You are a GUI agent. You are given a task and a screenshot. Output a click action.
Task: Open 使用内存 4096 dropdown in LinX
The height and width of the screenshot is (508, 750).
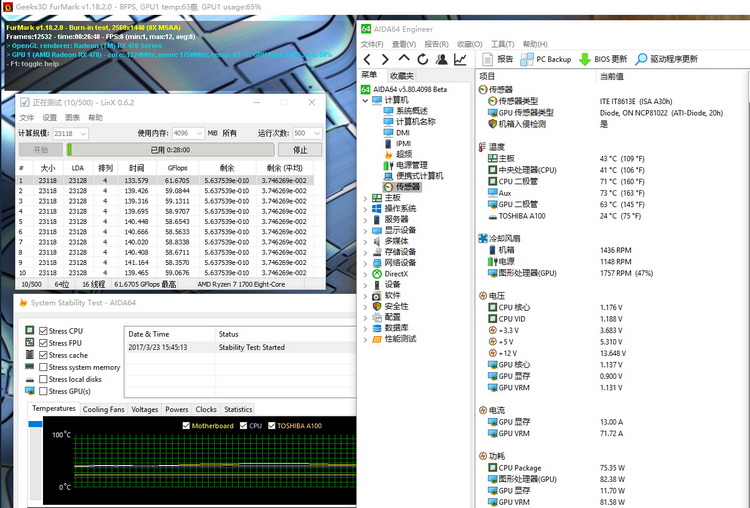tap(199, 133)
